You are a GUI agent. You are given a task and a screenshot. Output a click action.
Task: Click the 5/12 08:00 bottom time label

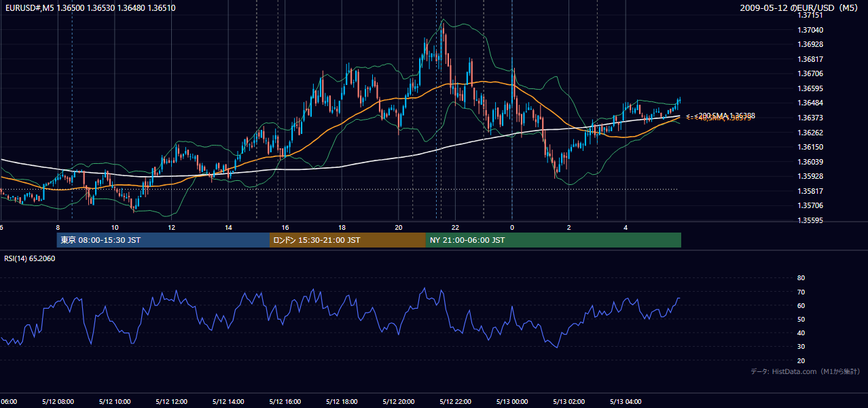(58, 402)
